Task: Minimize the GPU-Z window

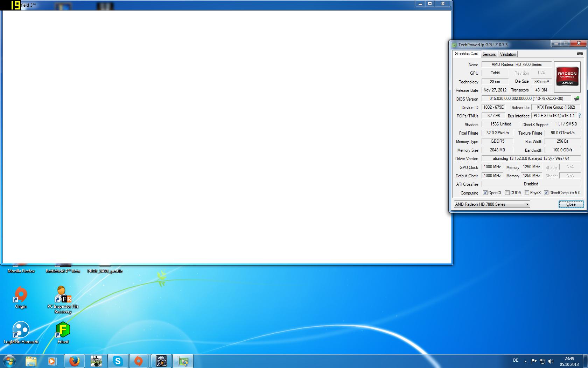Action: (555, 43)
